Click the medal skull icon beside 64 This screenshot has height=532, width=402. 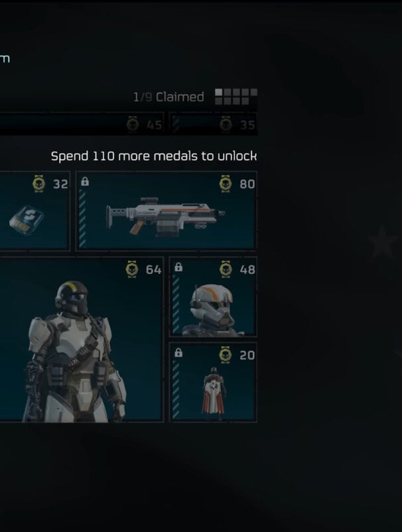click(131, 269)
